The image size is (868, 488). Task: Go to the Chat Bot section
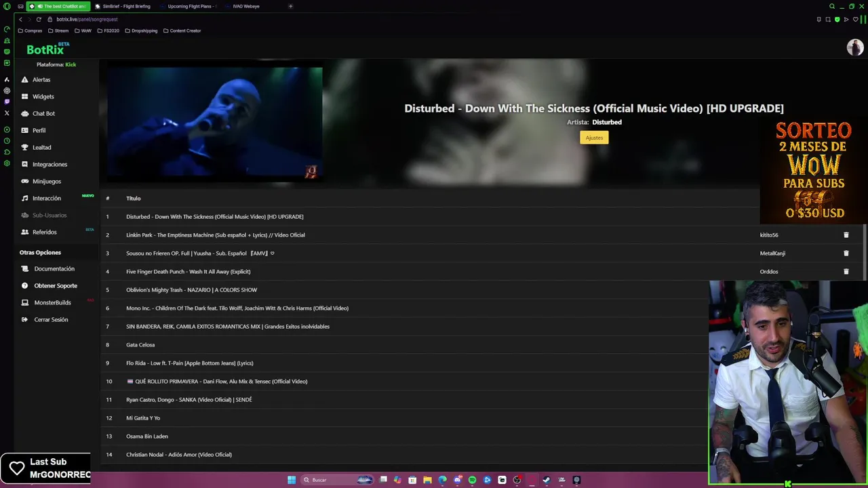[43, 113]
